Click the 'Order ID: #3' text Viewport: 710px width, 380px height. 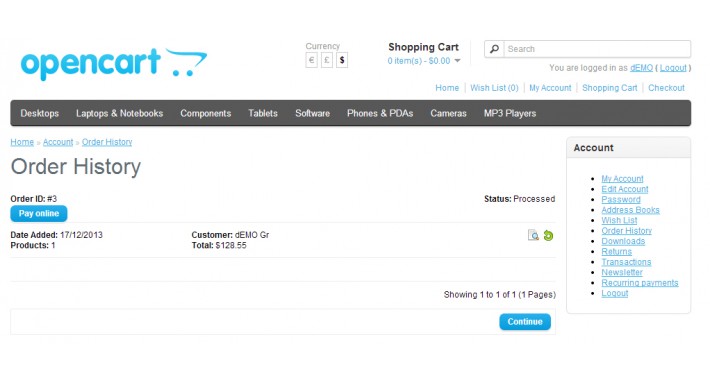point(34,199)
